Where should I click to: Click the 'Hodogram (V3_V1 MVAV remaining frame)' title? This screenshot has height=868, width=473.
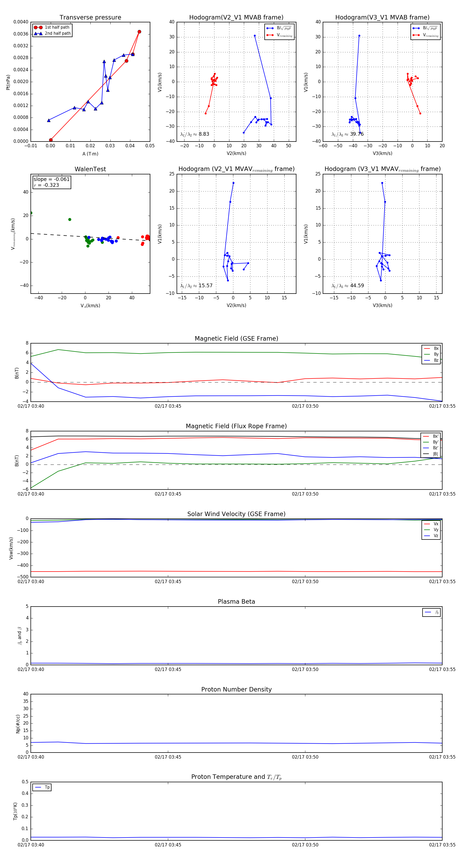[x=382, y=169]
